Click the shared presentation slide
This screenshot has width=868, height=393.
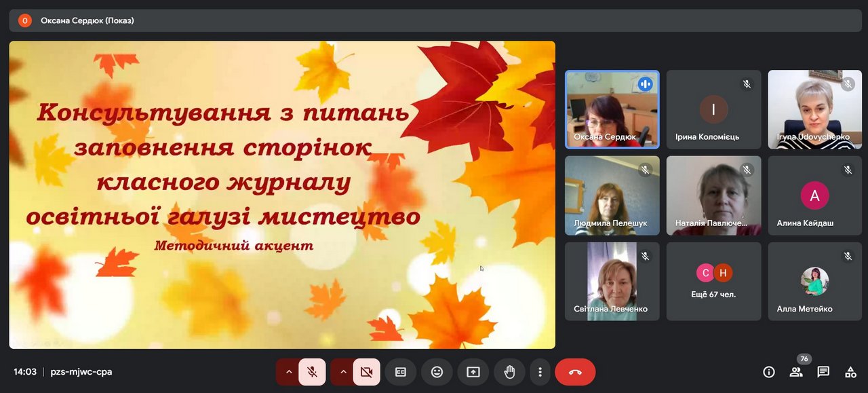(282, 195)
